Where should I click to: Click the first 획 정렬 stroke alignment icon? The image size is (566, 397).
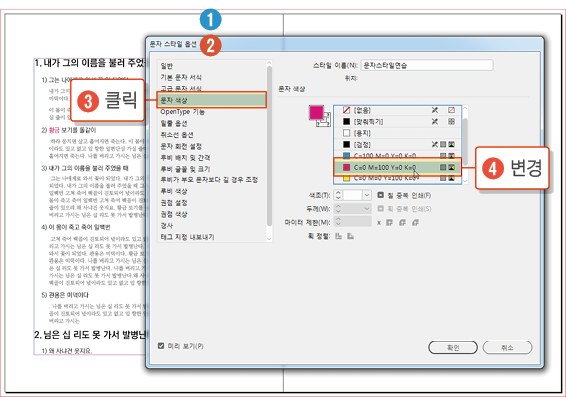338,236
